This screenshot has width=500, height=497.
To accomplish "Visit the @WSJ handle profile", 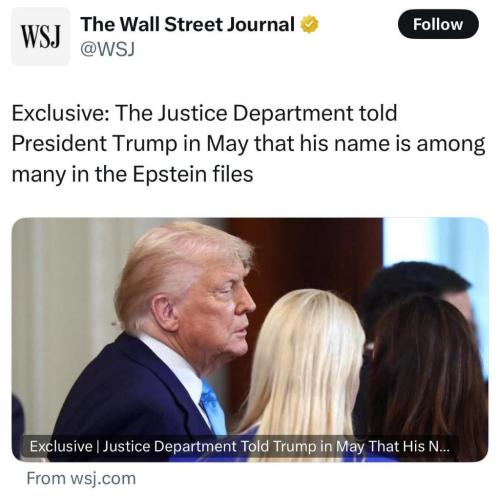I will tap(107, 50).
